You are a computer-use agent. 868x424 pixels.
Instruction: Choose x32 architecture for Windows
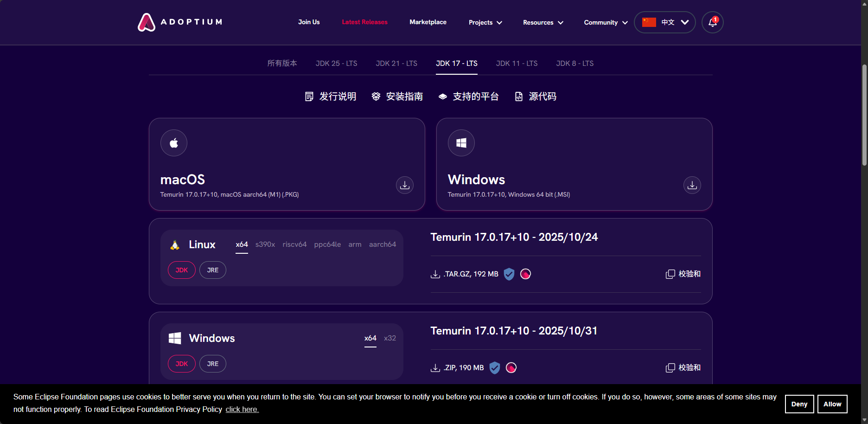pyautogui.click(x=390, y=338)
